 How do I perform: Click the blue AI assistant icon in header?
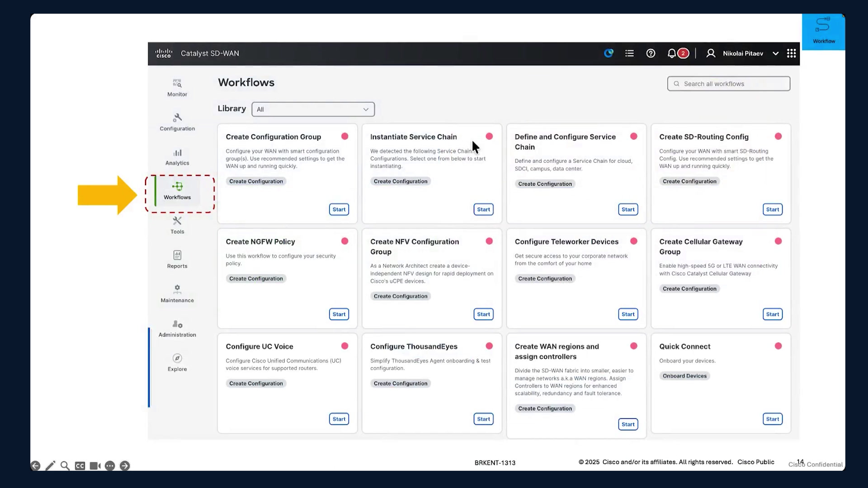pos(609,53)
